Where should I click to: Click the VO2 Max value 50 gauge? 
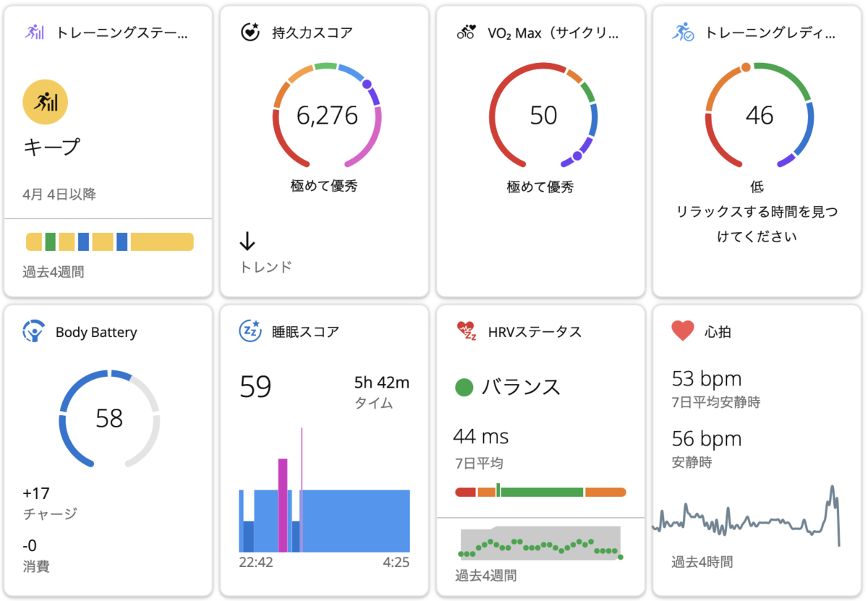click(x=543, y=114)
